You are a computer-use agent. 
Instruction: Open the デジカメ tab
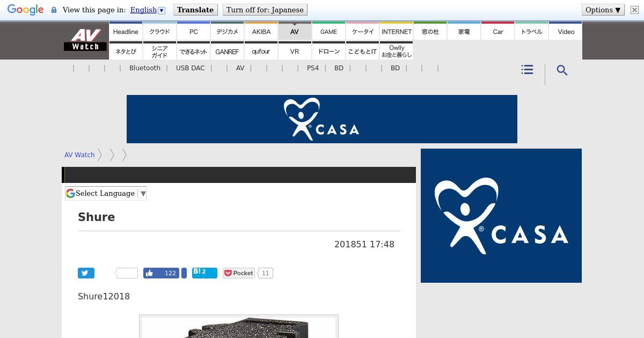coord(227,31)
